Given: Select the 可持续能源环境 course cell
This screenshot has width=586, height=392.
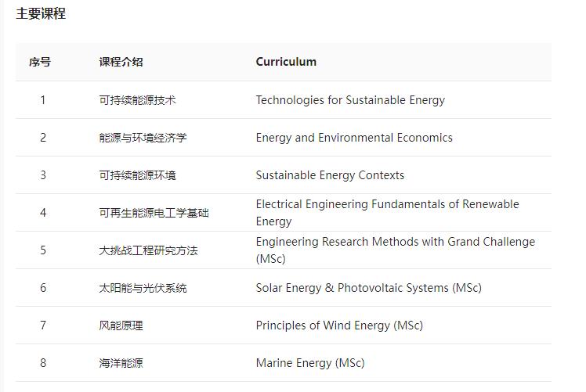Looking at the screenshot, I should (x=137, y=175).
